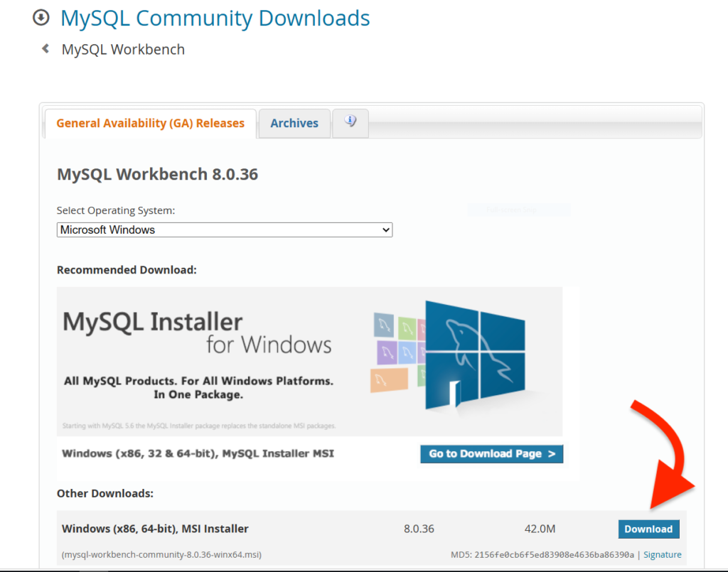Click the mysql-workbench-community-8.0.36-winx64.msi filename

161,554
